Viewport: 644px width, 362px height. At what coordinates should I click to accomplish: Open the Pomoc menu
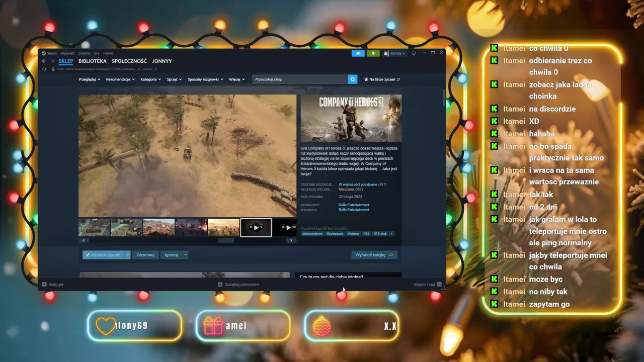(108, 53)
